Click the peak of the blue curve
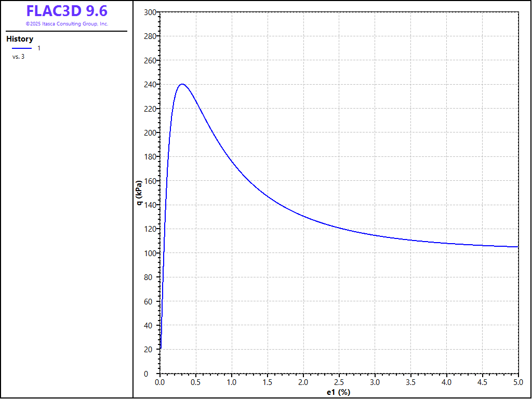The height and width of the screenshot is (399, 532). coord(182,84)
